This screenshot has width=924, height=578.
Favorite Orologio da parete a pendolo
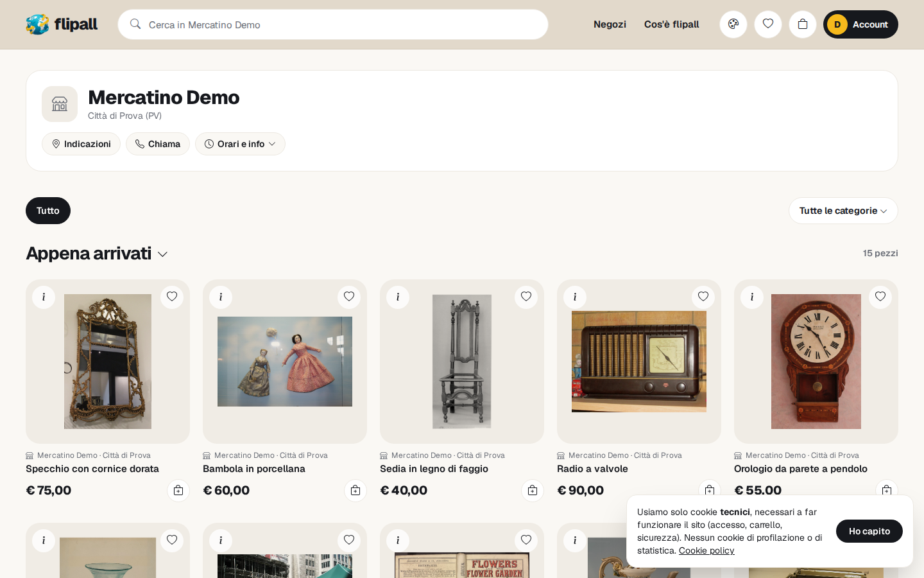click(880, 297)
